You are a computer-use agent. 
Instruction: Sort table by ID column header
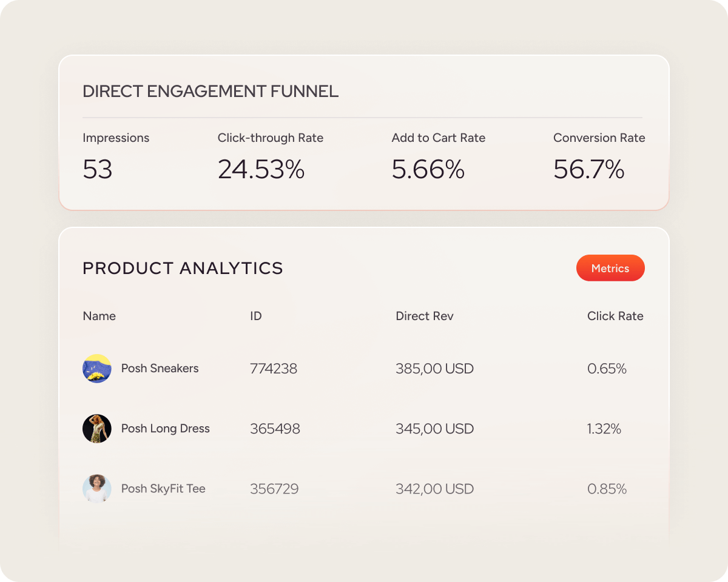tap(256, 316)
